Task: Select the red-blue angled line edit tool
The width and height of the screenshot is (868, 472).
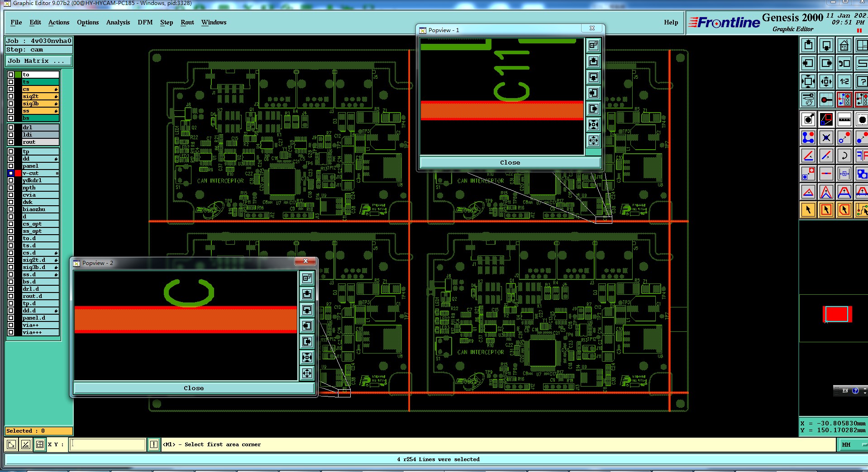Action: 808,156
